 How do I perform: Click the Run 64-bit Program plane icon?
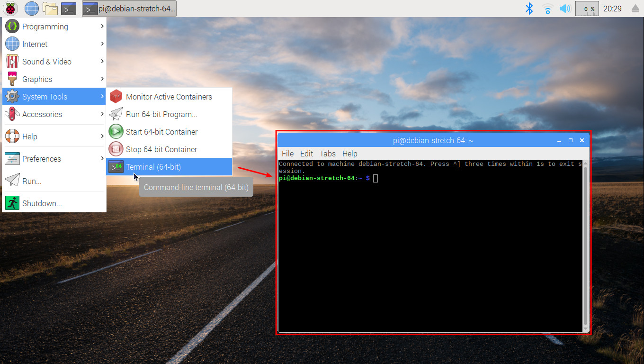click(116, 114)
